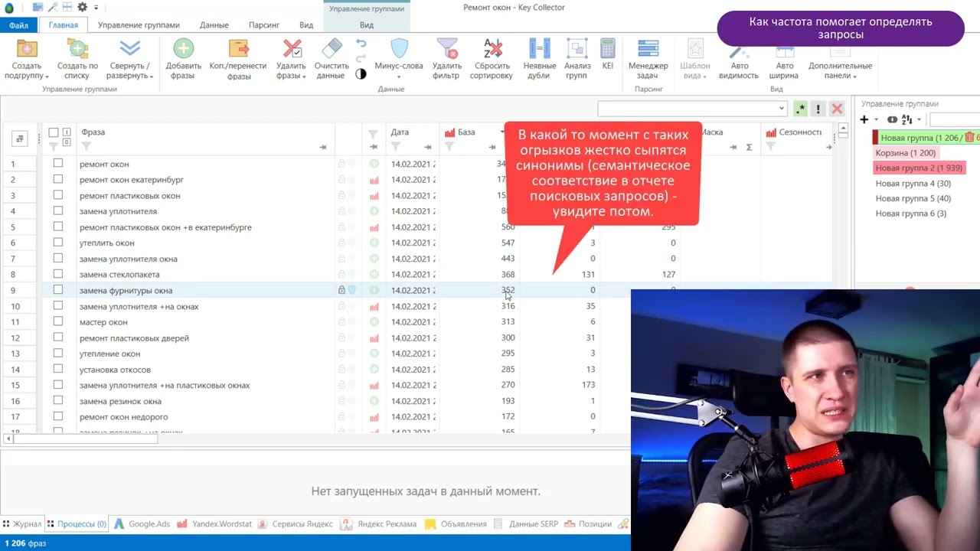Check the box for ремонт окон екатеринбург

(x=57, y=179)
